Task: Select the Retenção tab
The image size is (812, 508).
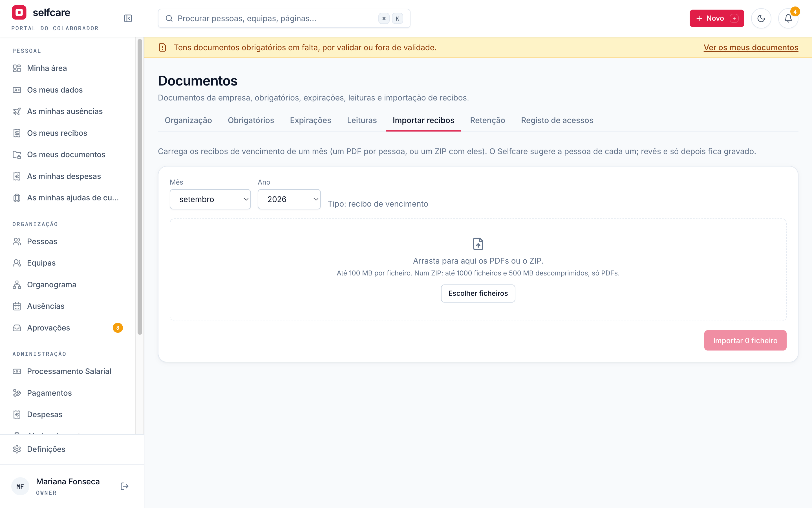Action: tap(487, 120)
